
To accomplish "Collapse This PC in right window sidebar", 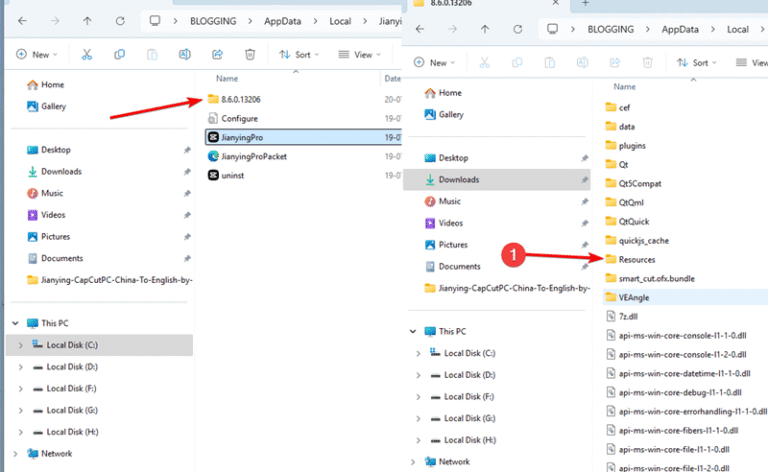I will tap(413, 331).
